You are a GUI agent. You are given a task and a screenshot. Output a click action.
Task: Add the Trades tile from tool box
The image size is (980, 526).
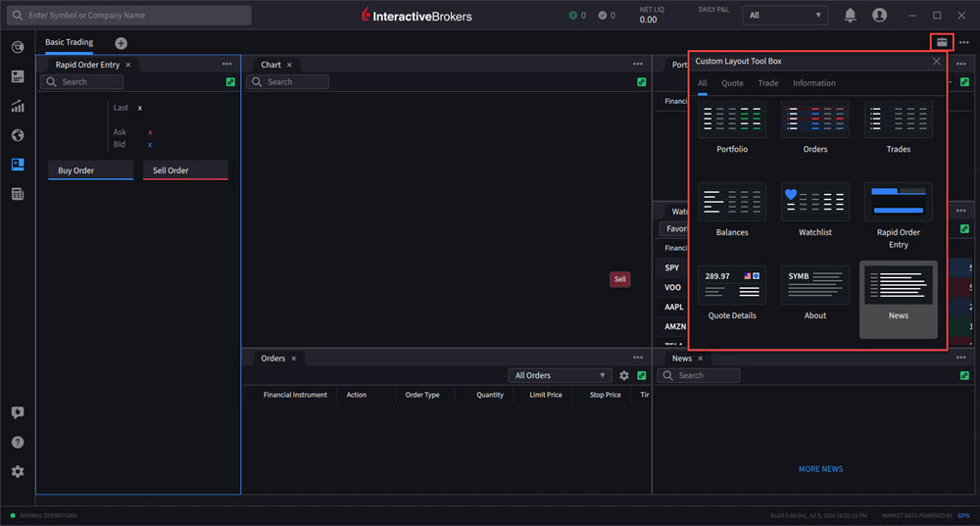(898, 127)
